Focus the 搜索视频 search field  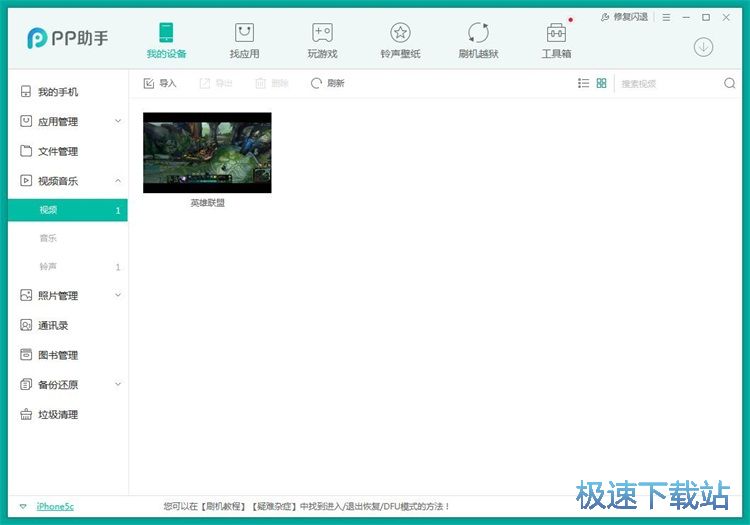pyautogui.click(x=670, y=84)
